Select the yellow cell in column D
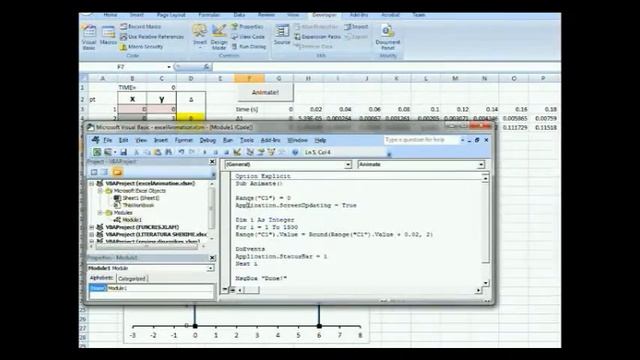Viewport: 640px width, 360px height. [191, 117]
